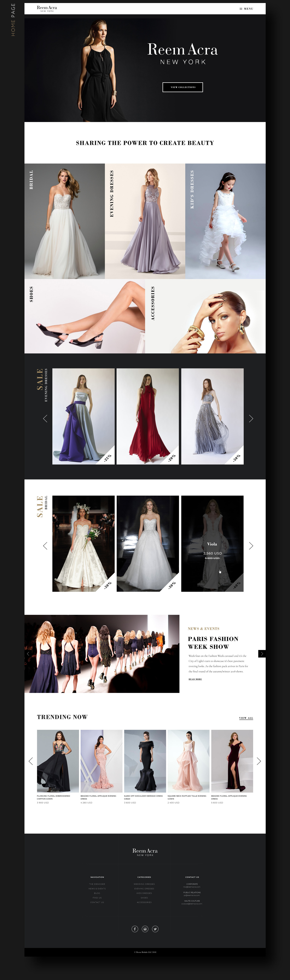The width and height of the screenshot is (290, 980).
Task: Click next arrow in News & Events
Action: (x=262, y=654)
